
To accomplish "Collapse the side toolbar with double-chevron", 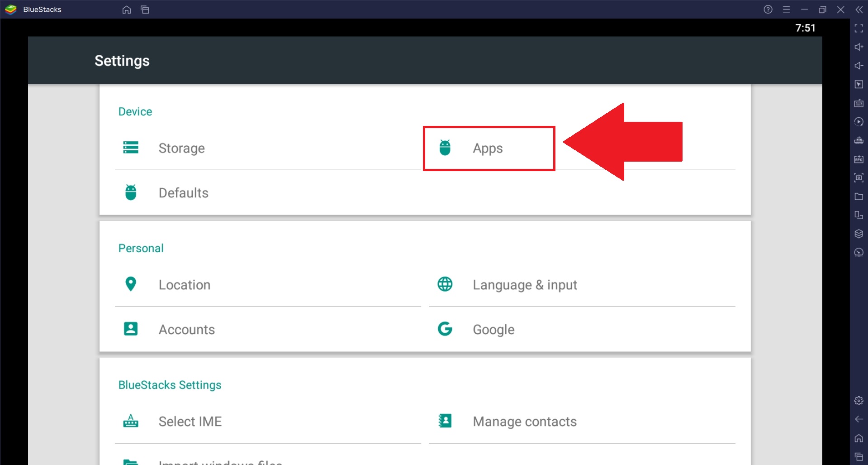I will coord(859,10).
